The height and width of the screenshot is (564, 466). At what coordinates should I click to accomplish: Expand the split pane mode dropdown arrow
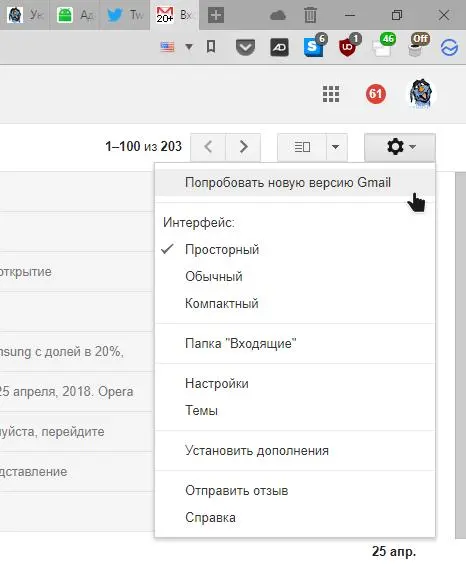[336, 147]
